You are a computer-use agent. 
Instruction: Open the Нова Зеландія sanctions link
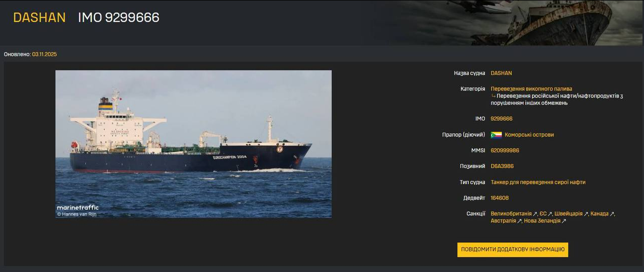(x=542, y=221)
